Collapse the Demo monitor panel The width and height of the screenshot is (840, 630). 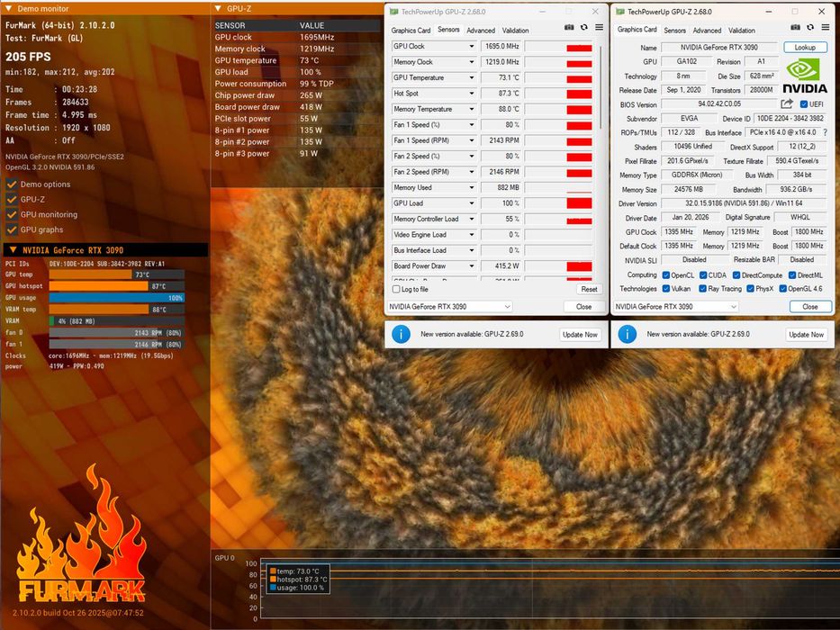point(10,9)
